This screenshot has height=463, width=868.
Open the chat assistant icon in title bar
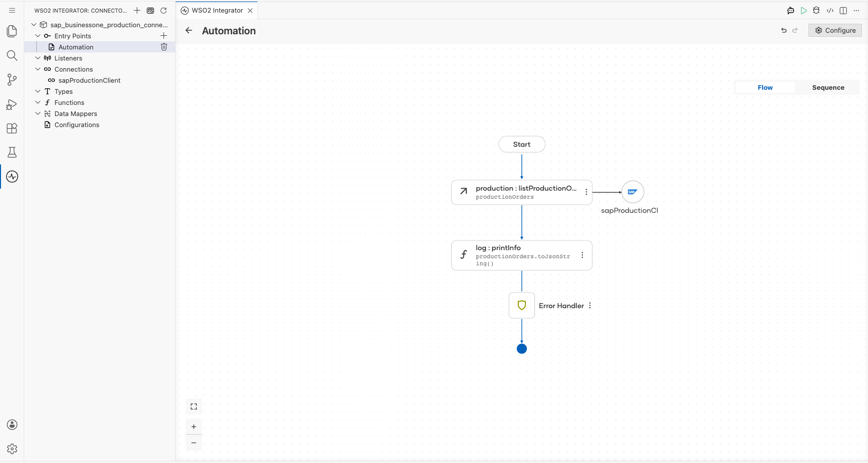point(791,10)
